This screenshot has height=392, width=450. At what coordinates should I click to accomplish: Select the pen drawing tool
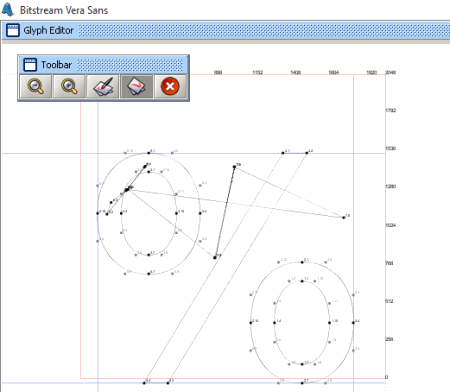pyautogui.click(x=103, y=86)
